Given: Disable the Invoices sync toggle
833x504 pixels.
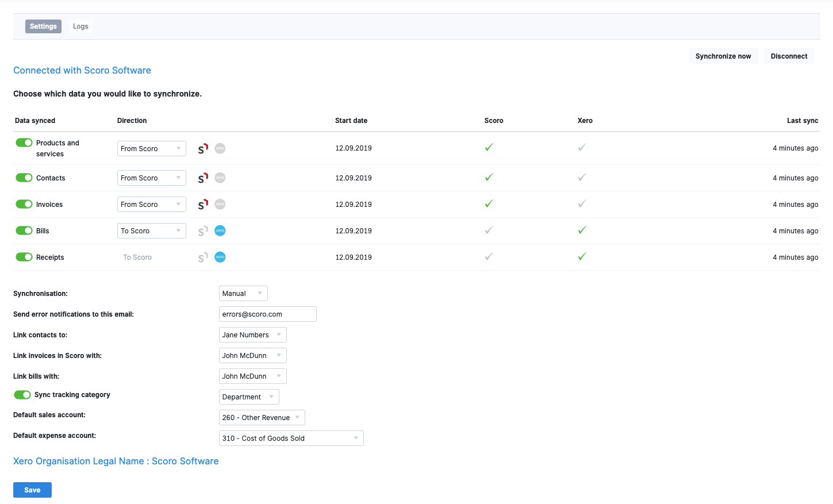Looking at the screenshot, I should 24,204.
